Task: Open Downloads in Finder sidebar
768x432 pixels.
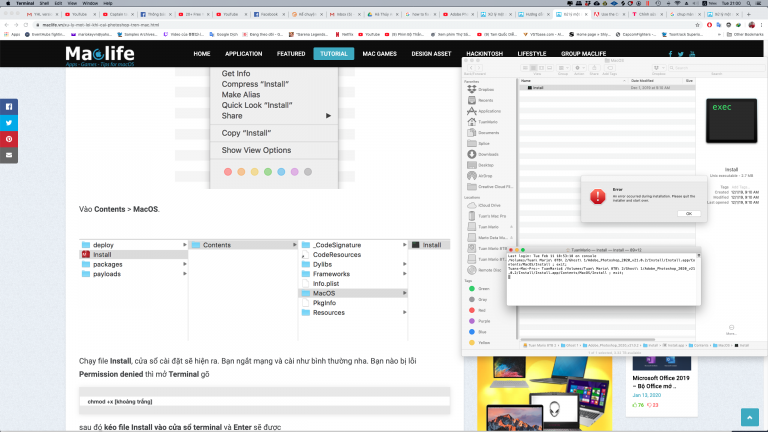Action: 483,154
